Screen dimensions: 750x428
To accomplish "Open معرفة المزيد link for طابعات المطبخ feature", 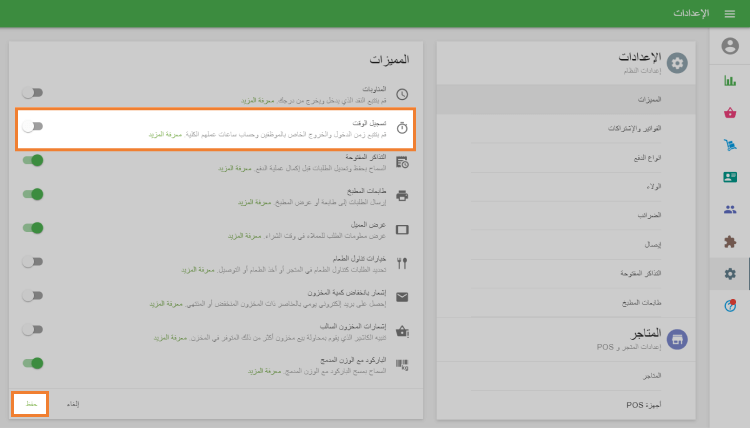I will pos(254,202).
